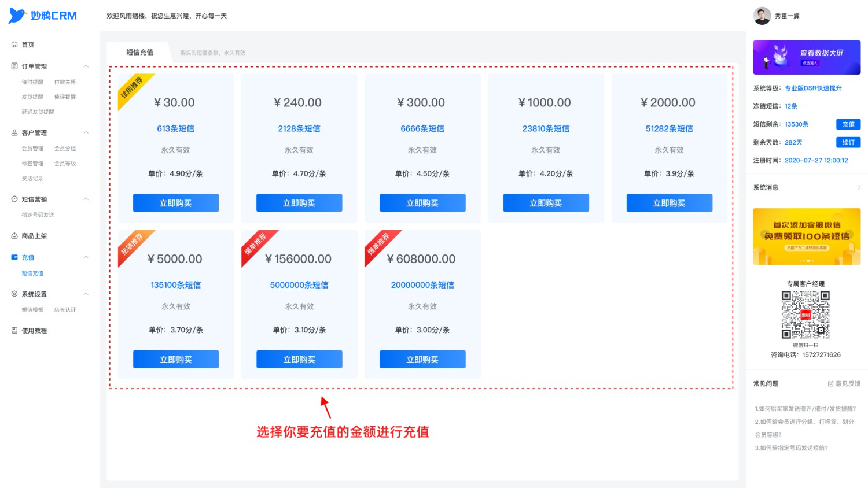868x488 pixels.
Task: Click 续订 button next to 剩余天数
Action: pyautogui.click(x=848, y=142)
